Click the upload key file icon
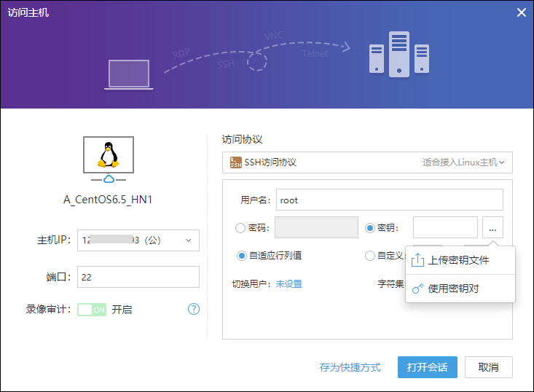The height and width of the screenshot is (392, 534). (x=418, y=260)
